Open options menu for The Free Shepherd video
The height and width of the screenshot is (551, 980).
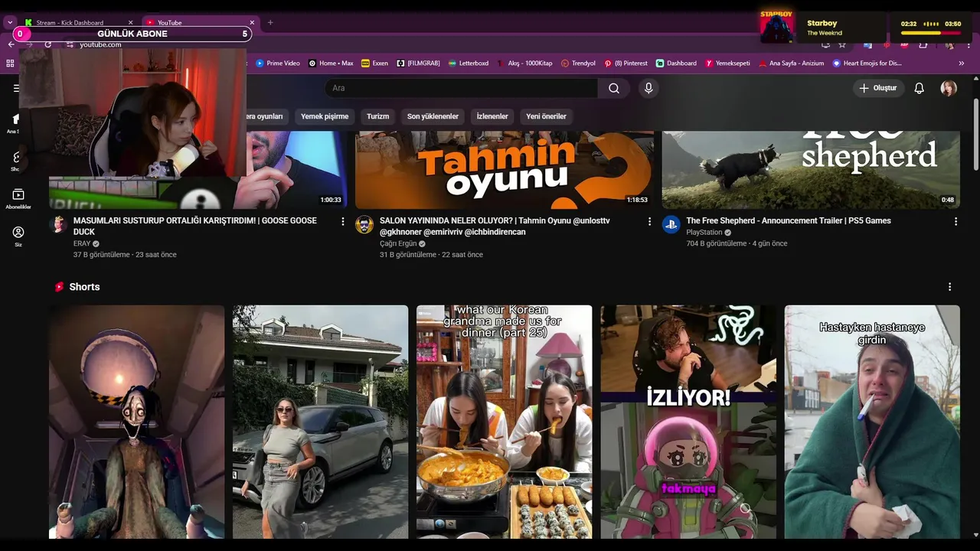coord(955,221)
